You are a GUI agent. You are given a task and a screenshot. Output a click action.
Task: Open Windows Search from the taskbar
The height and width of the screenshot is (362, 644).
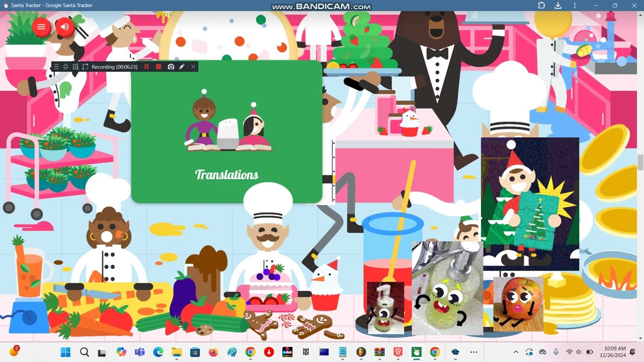84,352
